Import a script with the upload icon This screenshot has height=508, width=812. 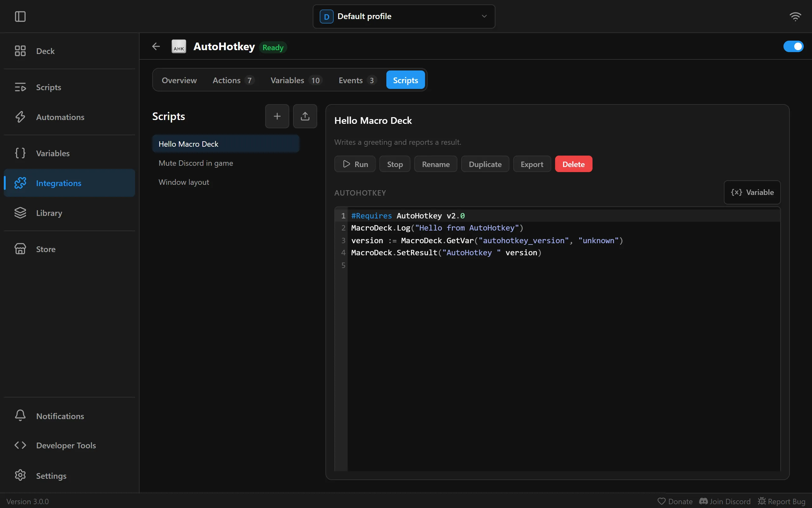coord(305,116)
